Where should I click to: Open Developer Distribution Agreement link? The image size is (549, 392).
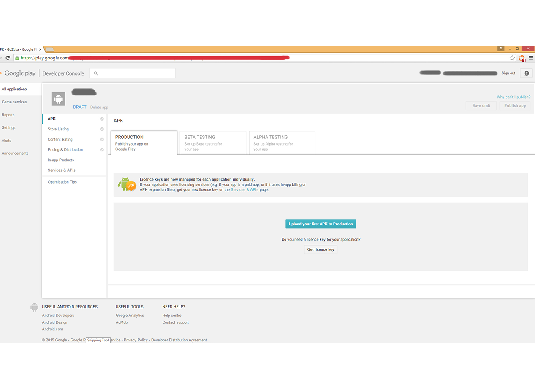[179, 340]
